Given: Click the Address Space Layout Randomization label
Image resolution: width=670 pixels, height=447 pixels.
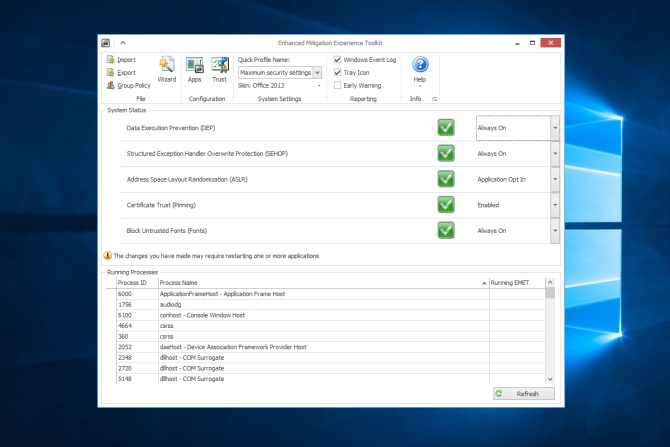Looking at the screenshot, I should click(x=187, y=179).
